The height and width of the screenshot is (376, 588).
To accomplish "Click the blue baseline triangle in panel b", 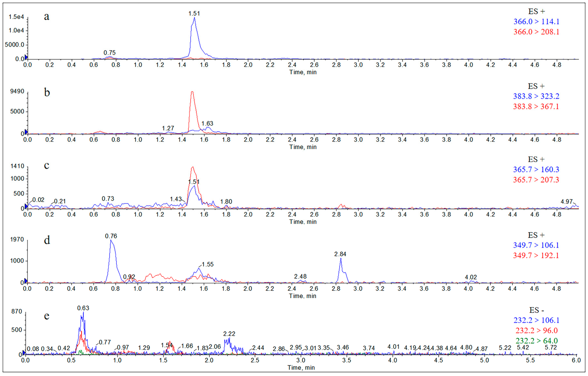I will pos(26,132).
